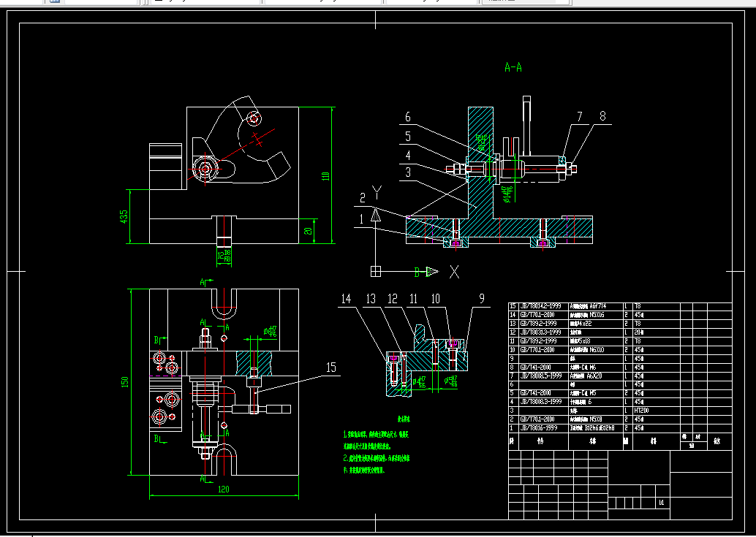Click balloon callout 14 in B-B view
Viewport: 756px width, 537px height.
click(x=346, y=299)
